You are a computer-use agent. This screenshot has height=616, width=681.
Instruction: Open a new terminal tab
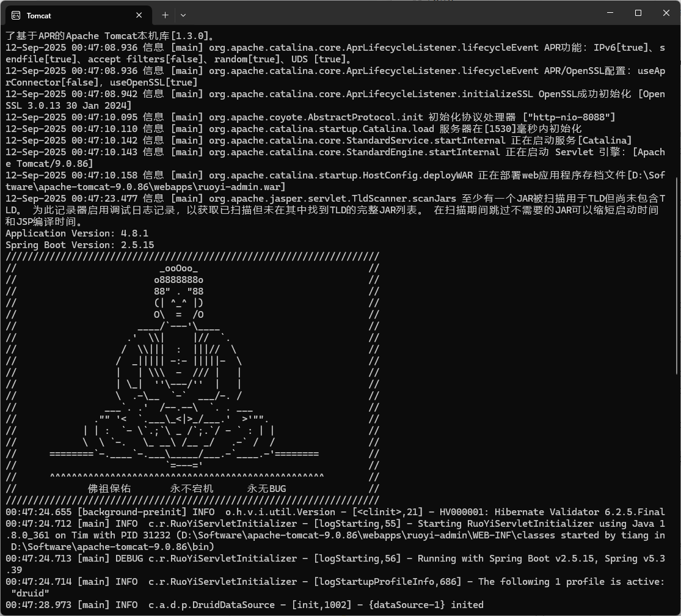coord(165,15)
